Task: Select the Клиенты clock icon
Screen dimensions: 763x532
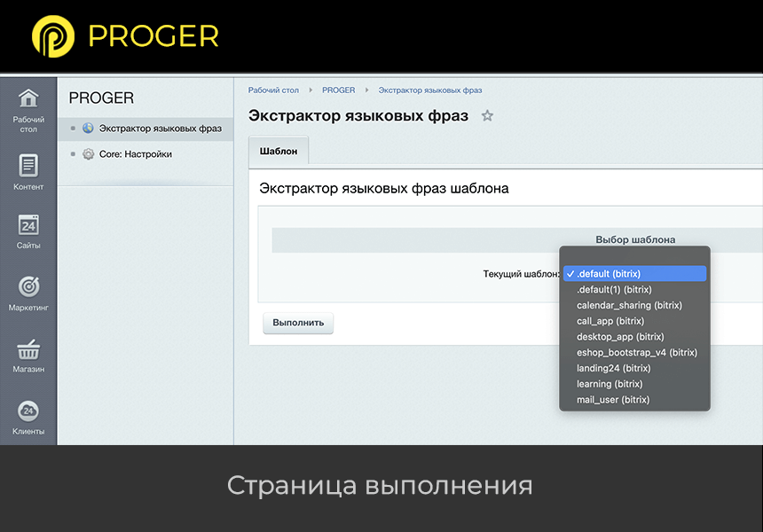Action: click(28, 412)
